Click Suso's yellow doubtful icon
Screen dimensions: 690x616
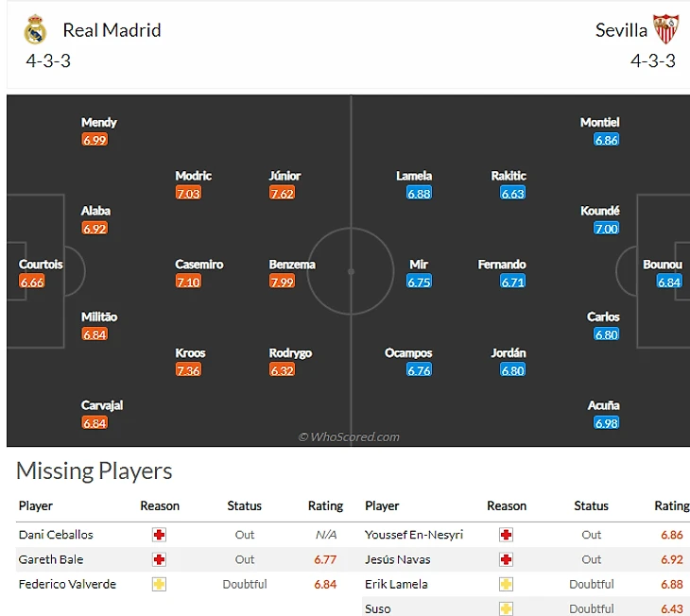(506, 608)
